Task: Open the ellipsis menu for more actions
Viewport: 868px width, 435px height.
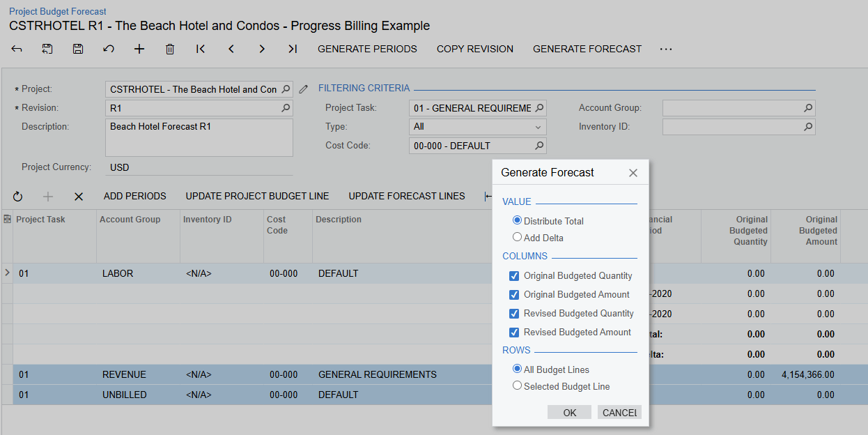Action: tap(666, 49)
